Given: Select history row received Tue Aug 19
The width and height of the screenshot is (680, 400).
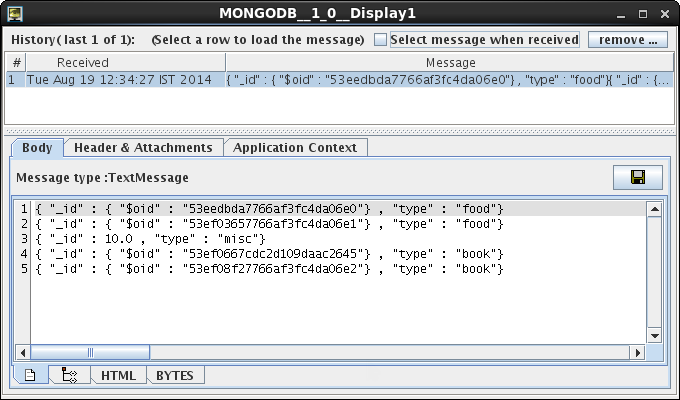Looking at the screenshot, I should click(340, 80).
